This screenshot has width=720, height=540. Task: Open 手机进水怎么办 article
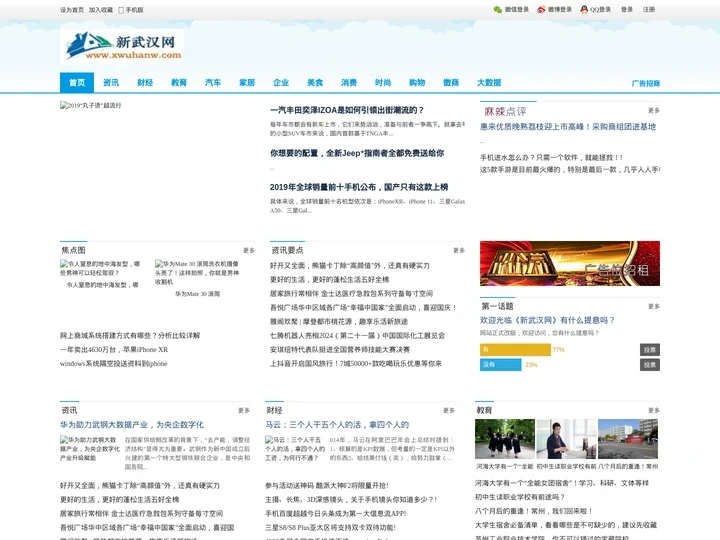(x=551, y=158)
